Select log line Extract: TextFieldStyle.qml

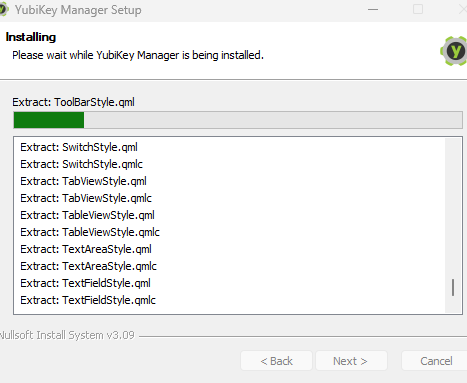point(85,283)
